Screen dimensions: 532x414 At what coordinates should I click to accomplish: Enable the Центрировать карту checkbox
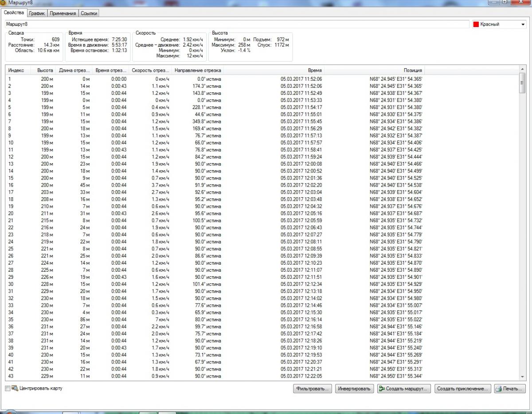pyautogui.click(x=8, y=389)
